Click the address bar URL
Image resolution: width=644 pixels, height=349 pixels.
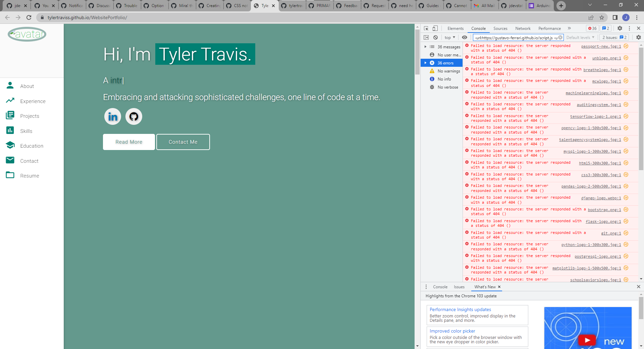(87, 17)
